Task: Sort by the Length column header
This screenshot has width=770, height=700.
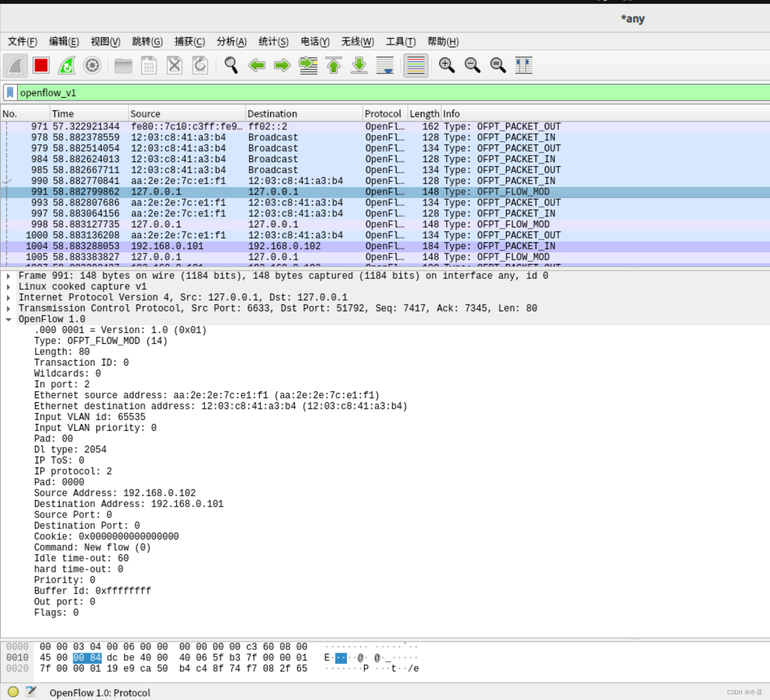Action: coord(424,113)
